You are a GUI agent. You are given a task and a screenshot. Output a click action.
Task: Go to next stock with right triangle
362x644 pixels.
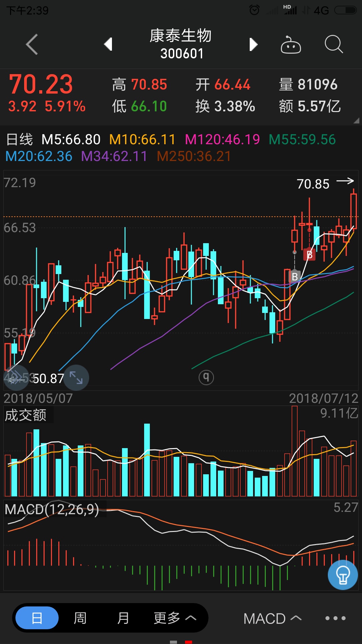click(x=253, y=44)
